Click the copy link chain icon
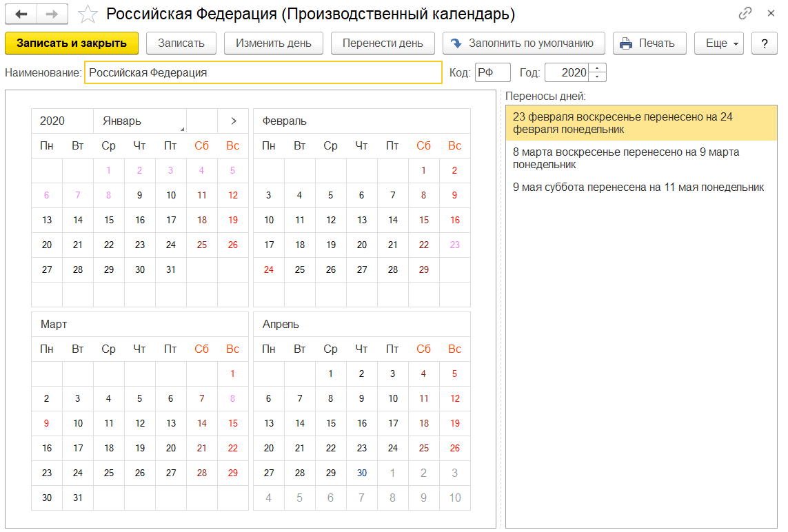This screenshot has height=532, width=788. click(x=745, y=13)
